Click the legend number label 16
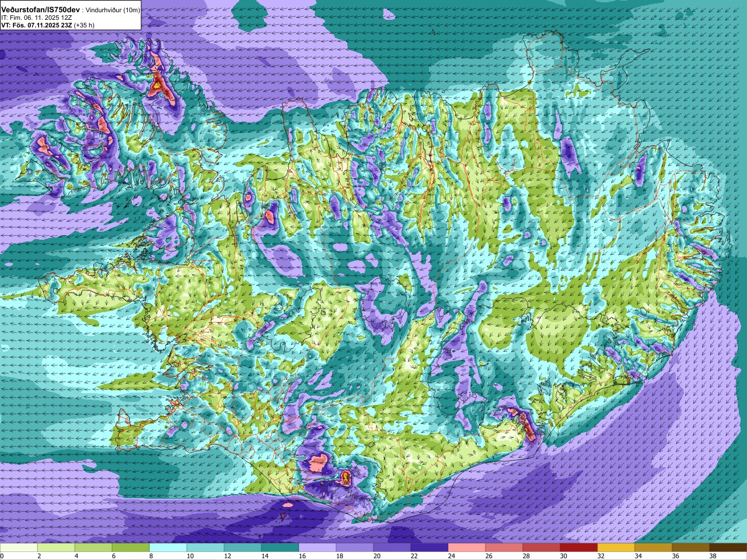Screen dimensions: 747x560 (302, 556)
